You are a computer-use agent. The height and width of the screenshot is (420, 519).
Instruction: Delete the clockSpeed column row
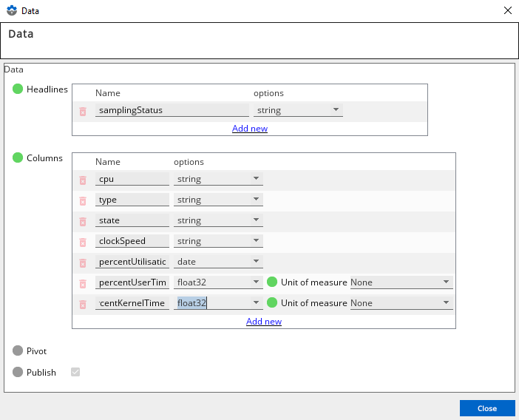click(83, 243)
